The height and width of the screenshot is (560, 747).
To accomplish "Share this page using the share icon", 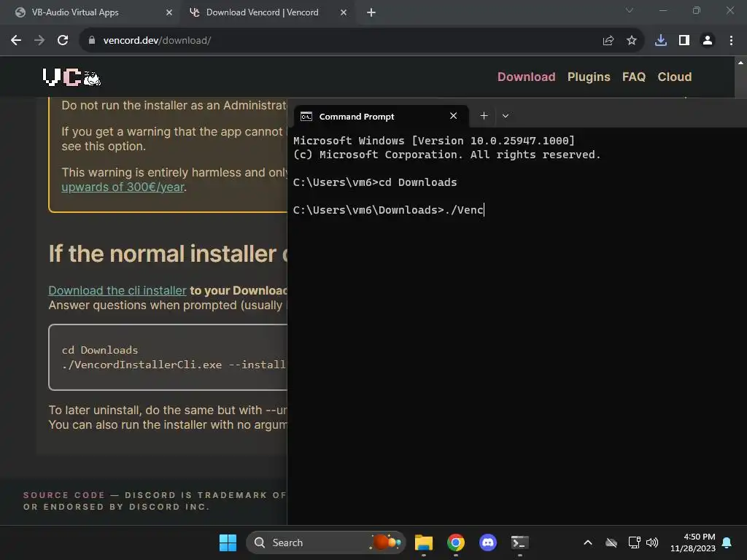I will (608, 41).
